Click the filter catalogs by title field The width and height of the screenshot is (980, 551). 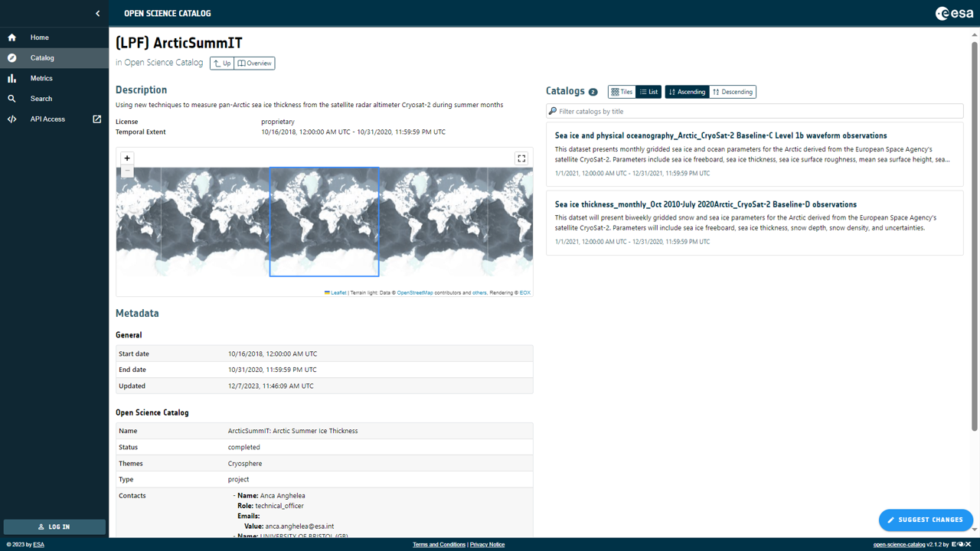pos(754,110)
